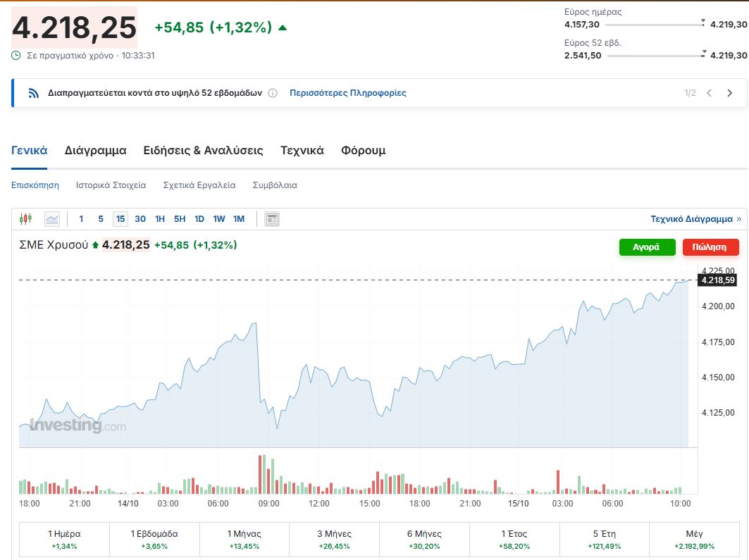Screen dimensions: 749x560
Task: Go to next alert with right chevron
Action: point(729,93)
